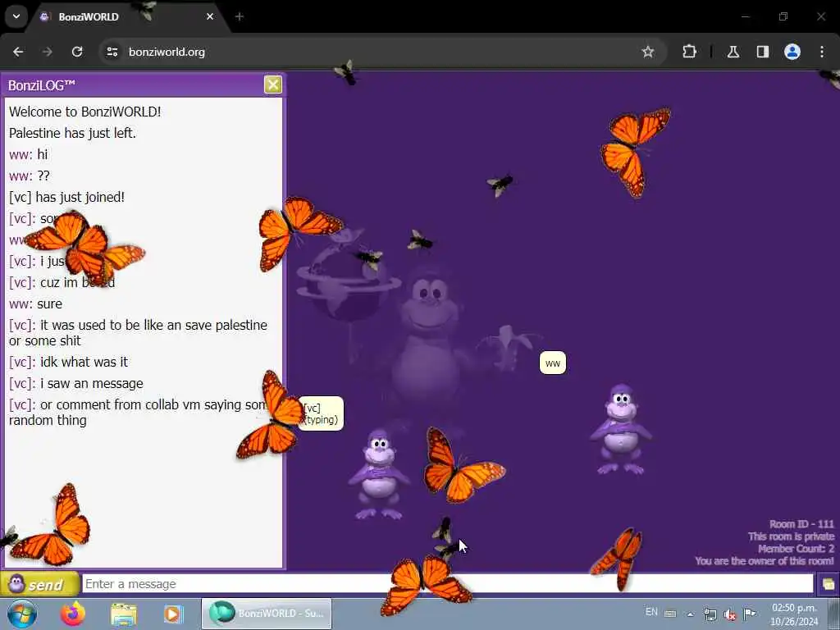This screenshot has width=840, height=630.
Task: Click 'You are the owner of this room!'
Action: pyautogui.click(x=765, y=561)
